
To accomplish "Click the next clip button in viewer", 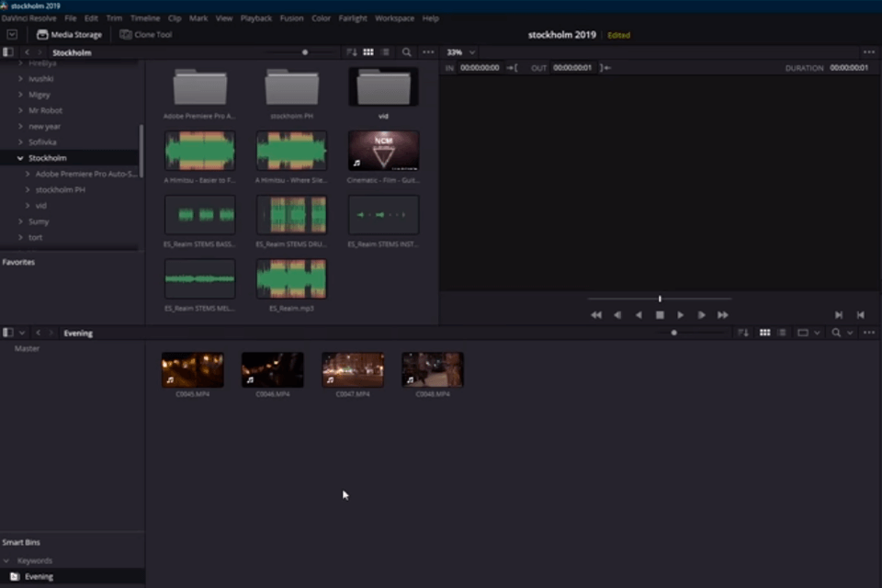I will pos(839,315).
